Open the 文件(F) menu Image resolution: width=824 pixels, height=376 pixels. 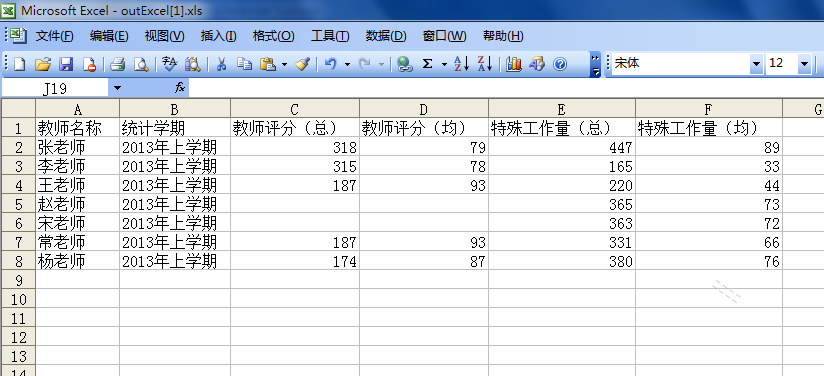54,36
